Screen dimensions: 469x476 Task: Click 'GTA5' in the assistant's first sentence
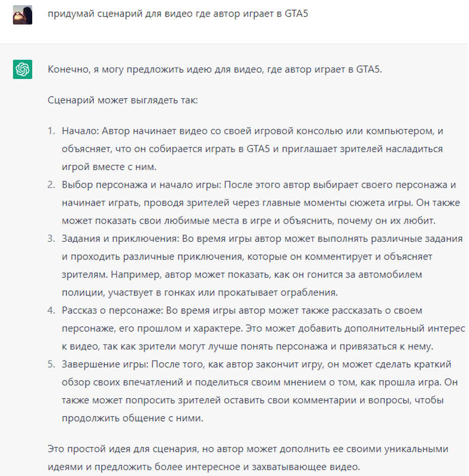coord(368,70)
